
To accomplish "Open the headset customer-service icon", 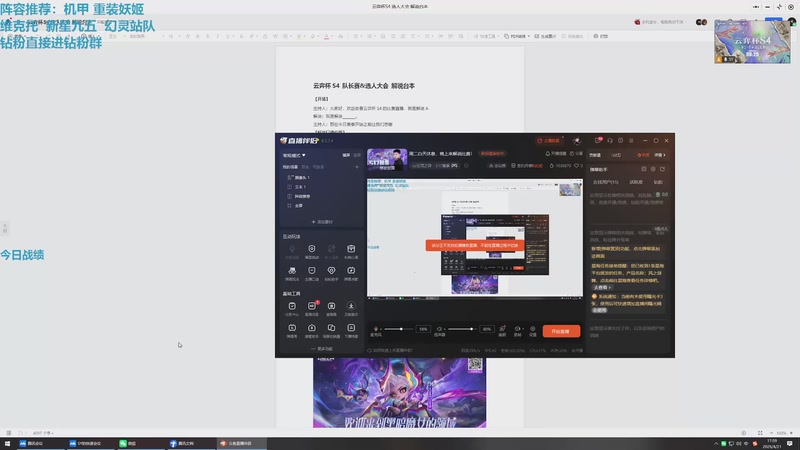I will pyautogui.click(x=610, y=140).
